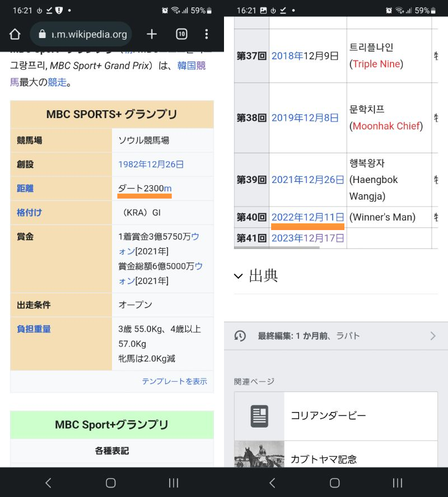Open the 距離 label link
This screenshot has height=497, width=448.
(x=25, y=188)
